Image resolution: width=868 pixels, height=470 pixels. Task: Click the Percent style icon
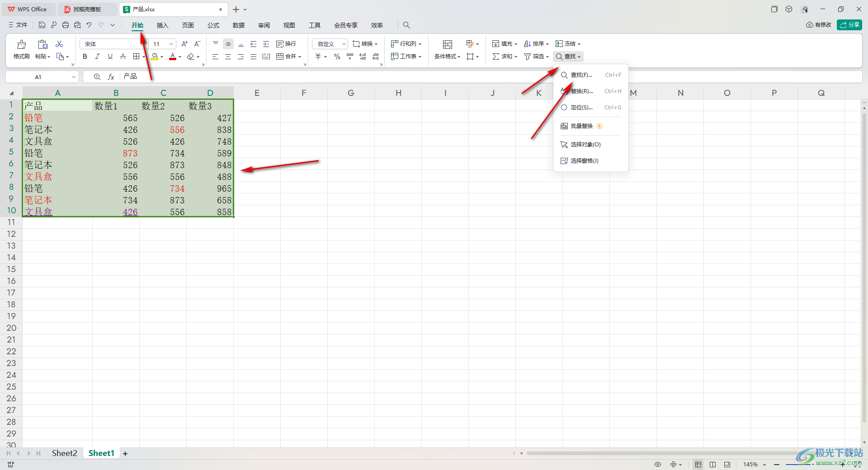pyautogui.click(x=337, y=56)
